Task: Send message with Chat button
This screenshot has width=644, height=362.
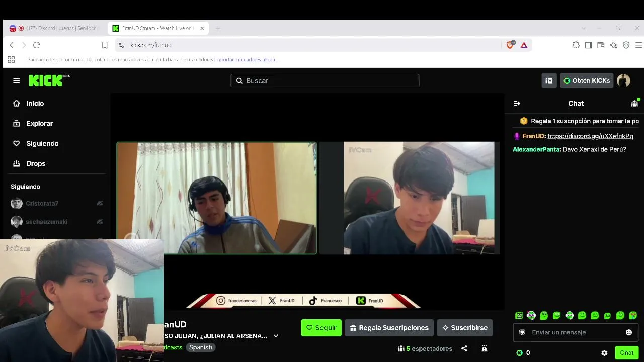Action: pyautogui.click(x=627, y=353)
